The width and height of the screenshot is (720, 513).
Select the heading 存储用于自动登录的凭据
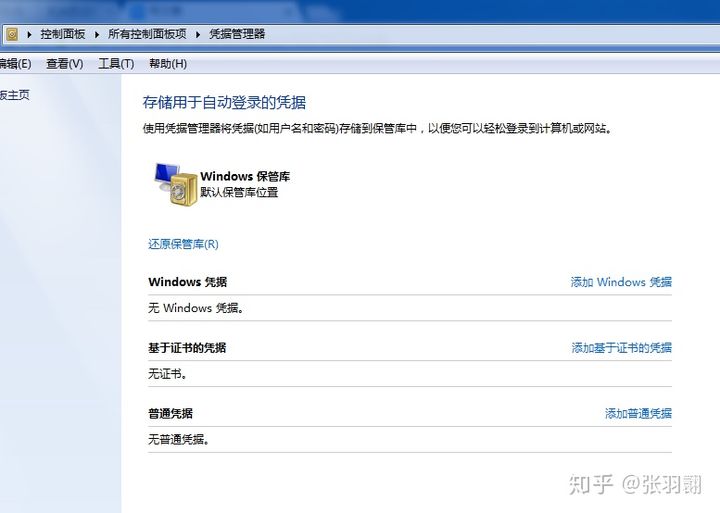coord(224,102)
